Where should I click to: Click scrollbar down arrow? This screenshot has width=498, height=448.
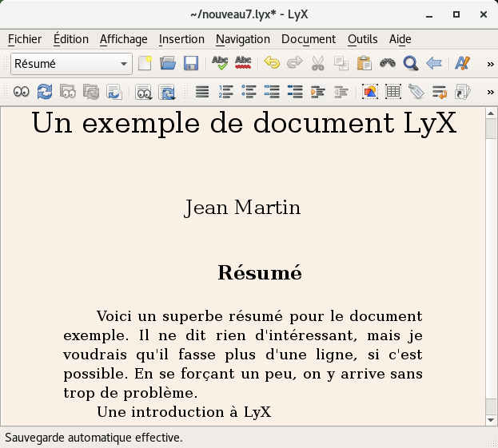[x=491, y=420]
